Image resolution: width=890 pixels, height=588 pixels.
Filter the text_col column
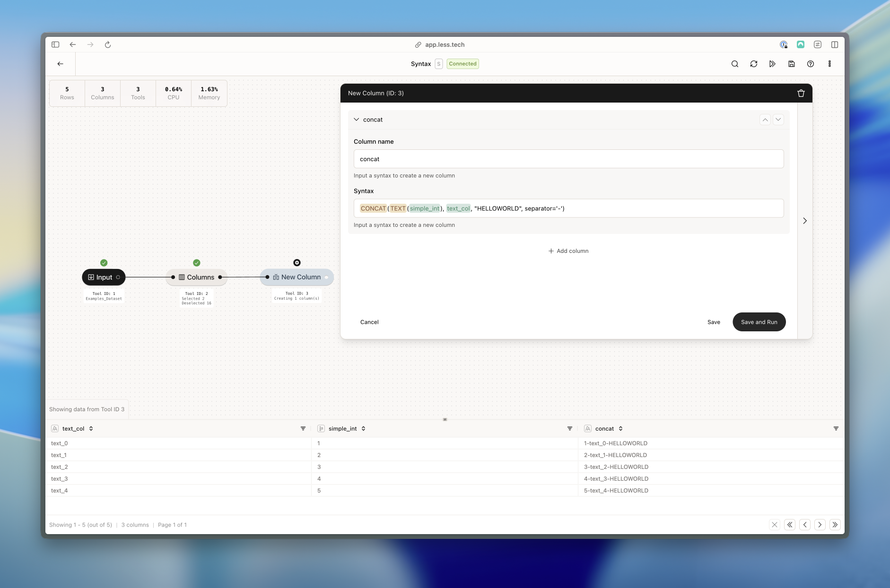point(303,429)
